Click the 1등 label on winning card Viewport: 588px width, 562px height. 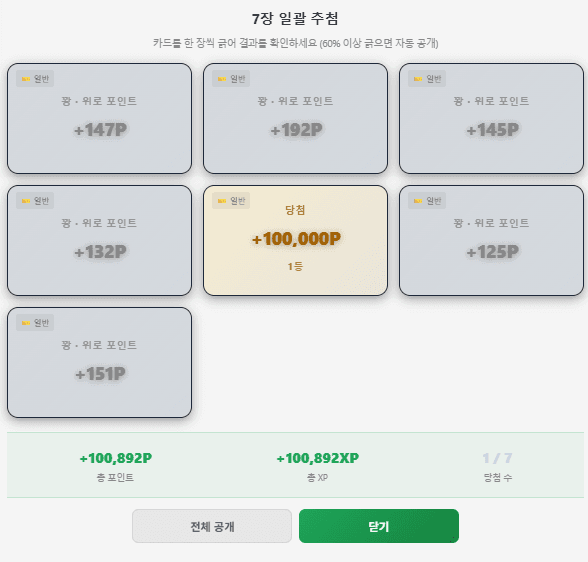(296, 267)
